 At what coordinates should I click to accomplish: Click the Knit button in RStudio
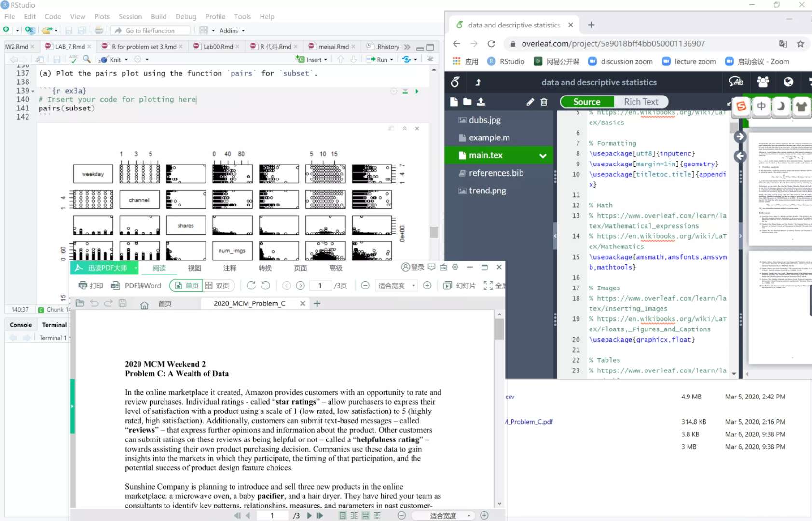coord(115,60)
